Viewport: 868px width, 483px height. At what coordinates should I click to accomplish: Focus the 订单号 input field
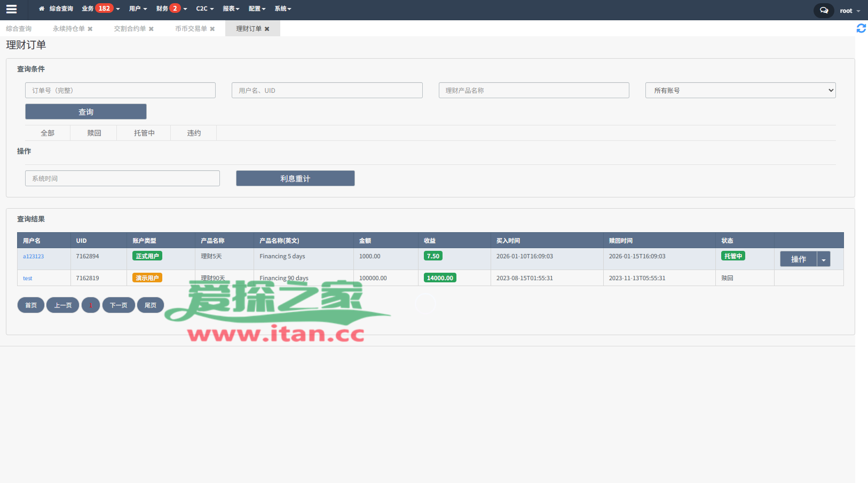(120, 90)
